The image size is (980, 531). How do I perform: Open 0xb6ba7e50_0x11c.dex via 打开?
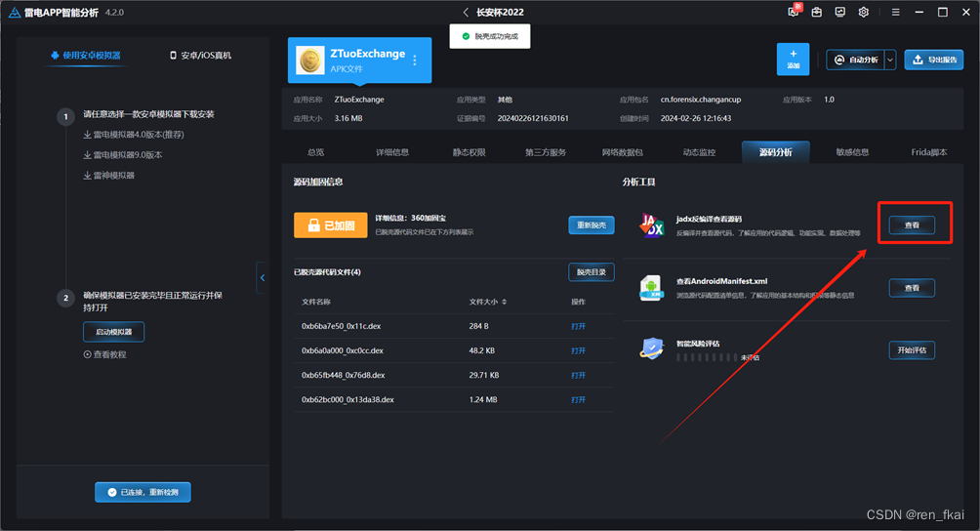(x=578, y=326)
